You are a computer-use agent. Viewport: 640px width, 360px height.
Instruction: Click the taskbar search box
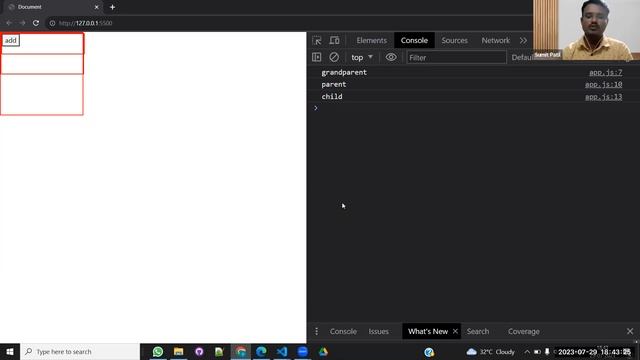[x=80, y=351]
